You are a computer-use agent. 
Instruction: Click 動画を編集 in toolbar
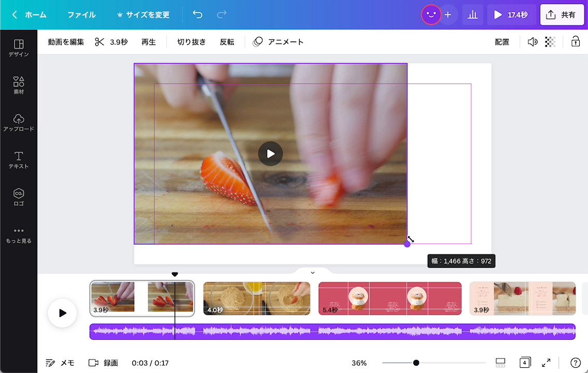[66, 42]
